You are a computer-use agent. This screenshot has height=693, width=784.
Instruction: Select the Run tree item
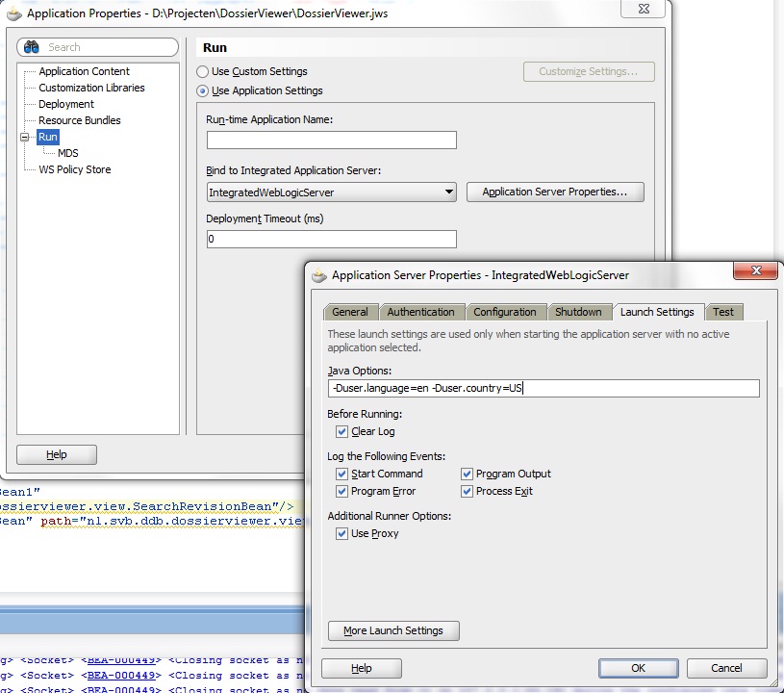pyautogui.click(x=48, y=137)
